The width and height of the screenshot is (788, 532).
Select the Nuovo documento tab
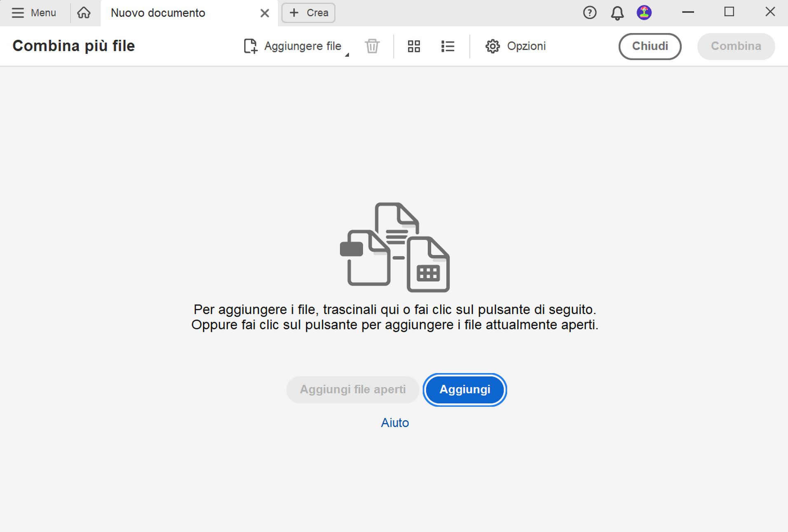click(x=158, y=13)
